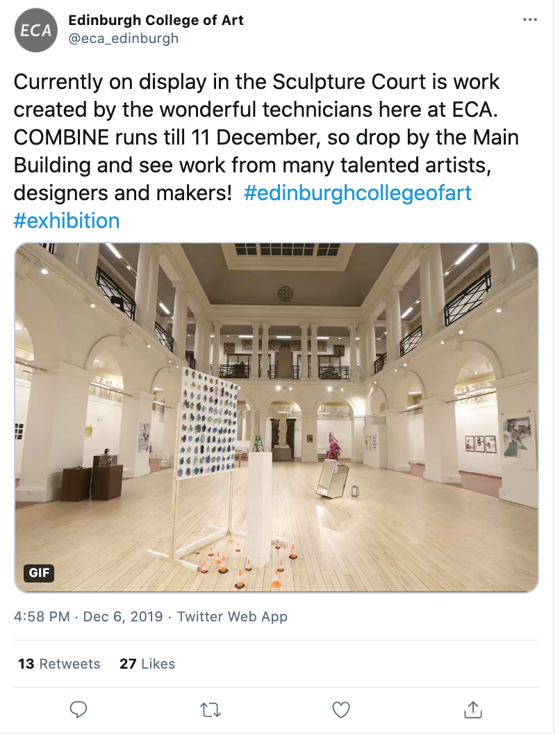Image resolution: width=560 pixels, height=734 pixels.
Task: View the 27 Likes list
Action: pos(147,664)
